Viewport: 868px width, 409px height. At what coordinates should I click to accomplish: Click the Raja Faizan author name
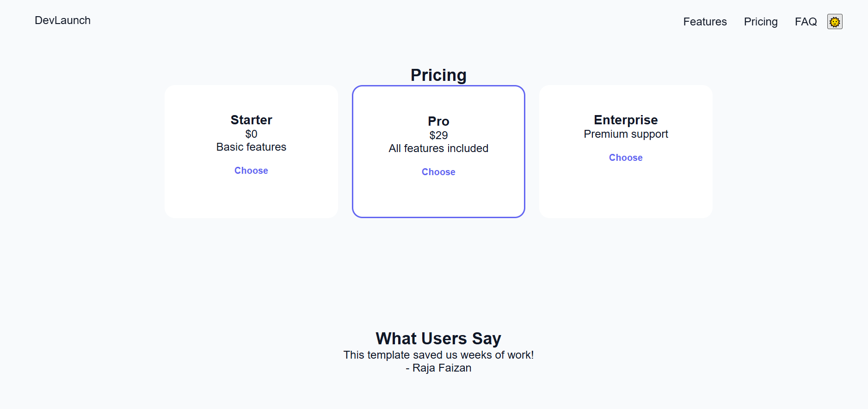click(x=442, y=368)
